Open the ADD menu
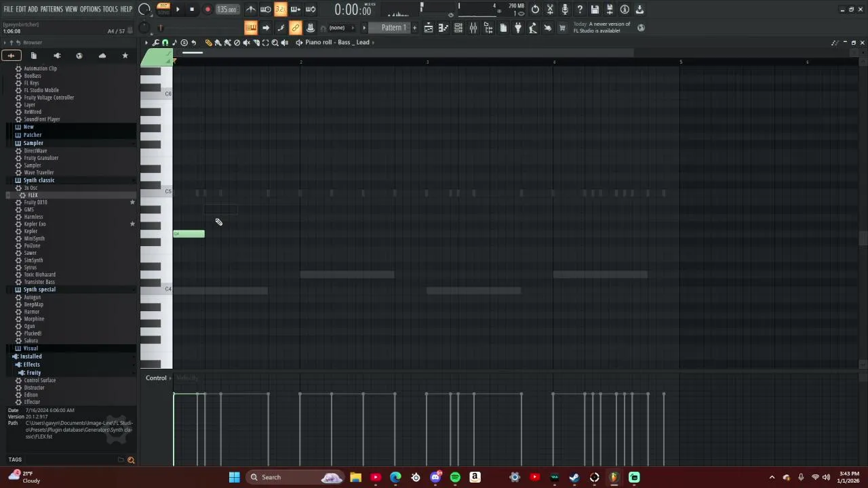This screenshot has width=868, height=488. coord(33,9)
